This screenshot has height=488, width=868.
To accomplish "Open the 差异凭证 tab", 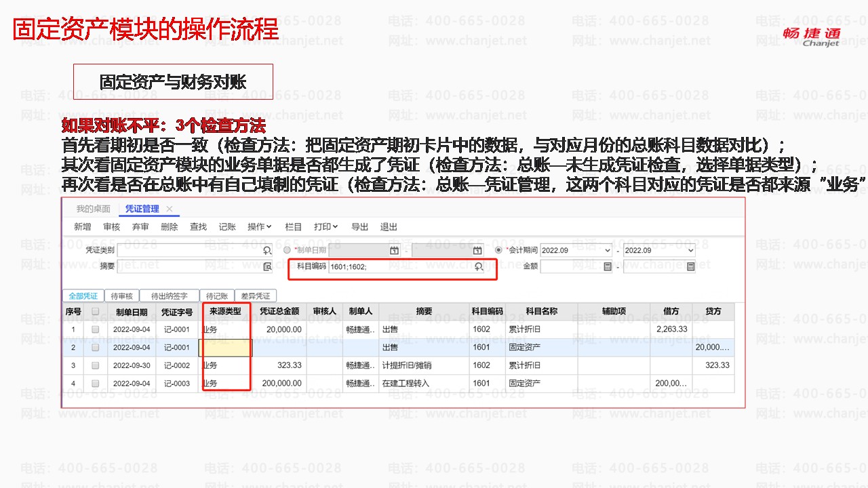I will pos(255,296).
